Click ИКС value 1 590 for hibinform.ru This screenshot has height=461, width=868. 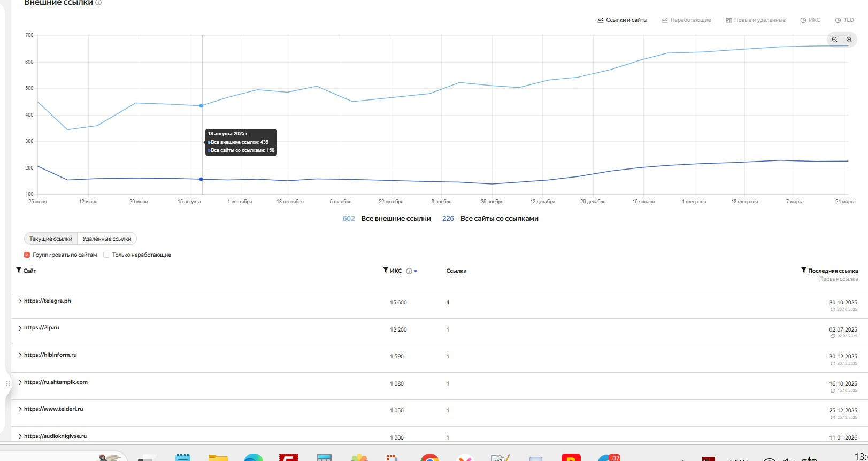pyautogui.click(x=397, y=357)
